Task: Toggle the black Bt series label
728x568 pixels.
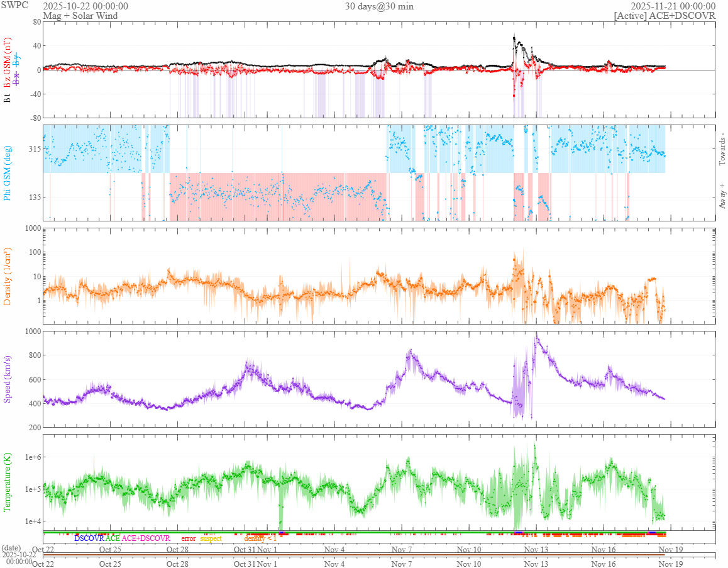Action: [7, 98]
